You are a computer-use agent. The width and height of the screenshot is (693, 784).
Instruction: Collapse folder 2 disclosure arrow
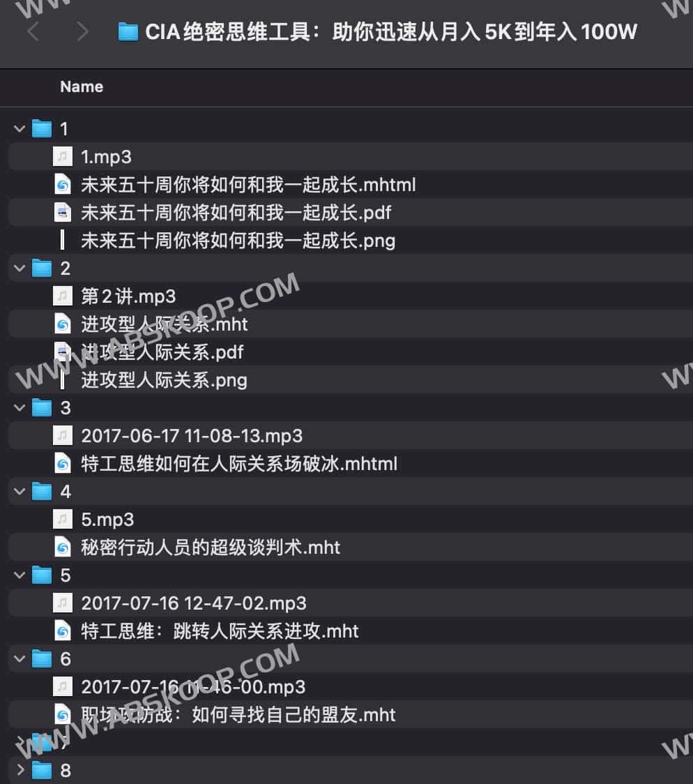(20, 268)
